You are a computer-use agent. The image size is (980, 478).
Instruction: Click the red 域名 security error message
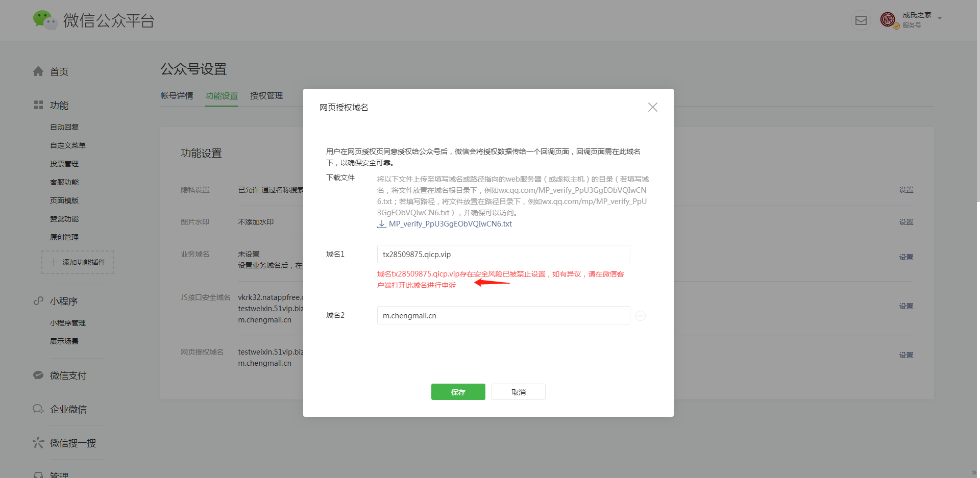[x=501, y=280]
